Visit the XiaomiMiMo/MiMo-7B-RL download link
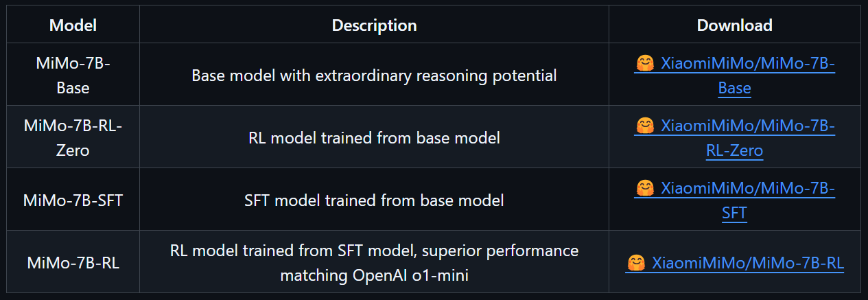 [747, 262]
